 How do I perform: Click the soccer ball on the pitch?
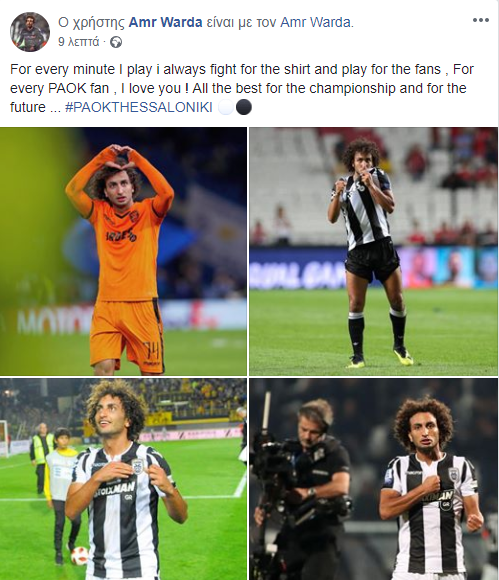(x=79, y=556)
